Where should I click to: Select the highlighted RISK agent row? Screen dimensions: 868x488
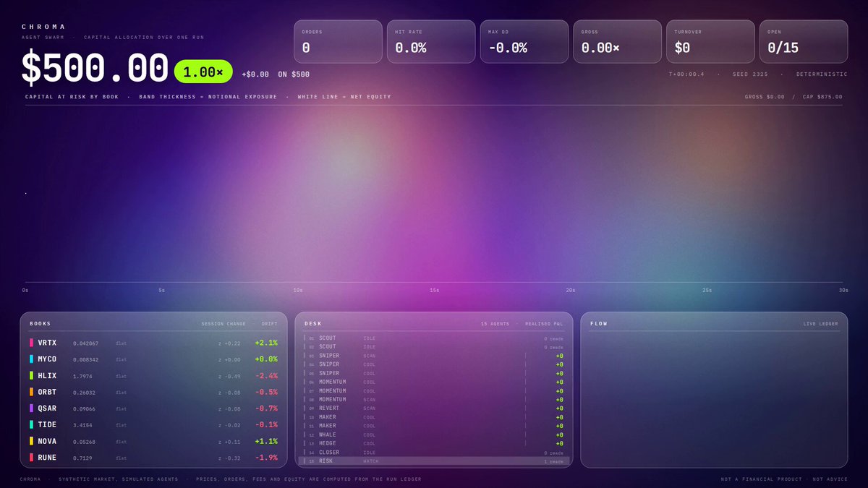(434, 461)
